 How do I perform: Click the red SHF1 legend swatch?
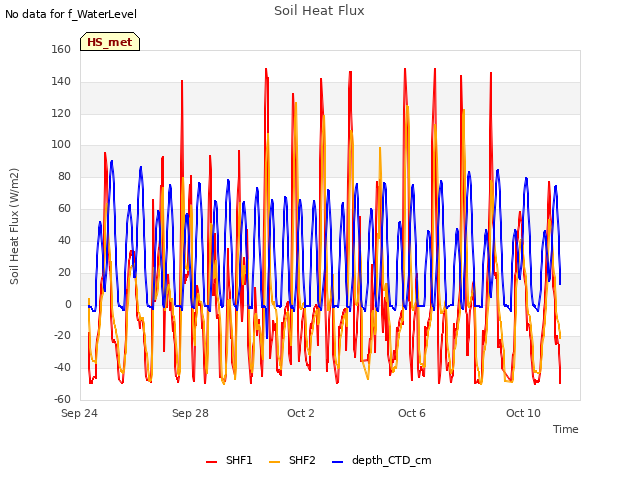click(211, 462)
